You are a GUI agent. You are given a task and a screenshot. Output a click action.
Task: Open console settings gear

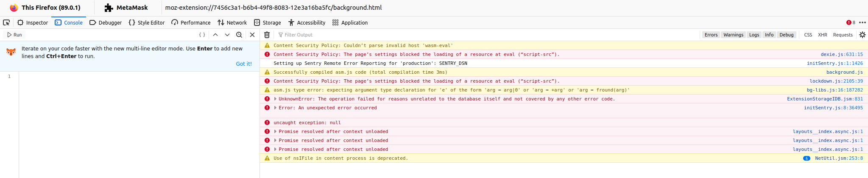(x=862, y=35)
